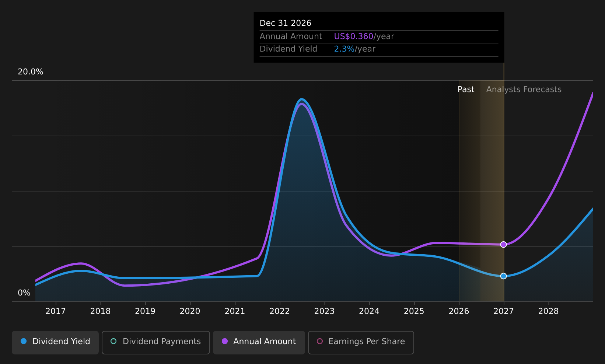Toggle the Dividend Yield series
The width and height of the screenshot is (605, 364).
[55, 342]
